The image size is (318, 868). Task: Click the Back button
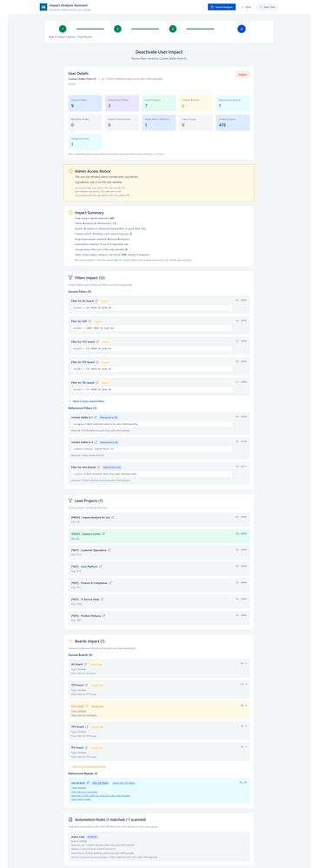coord(247,7)
